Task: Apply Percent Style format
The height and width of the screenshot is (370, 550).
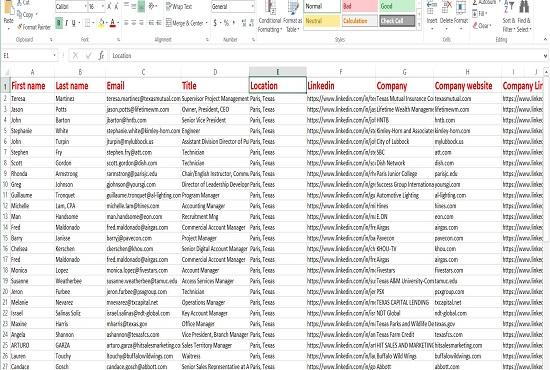Action: 226,23
